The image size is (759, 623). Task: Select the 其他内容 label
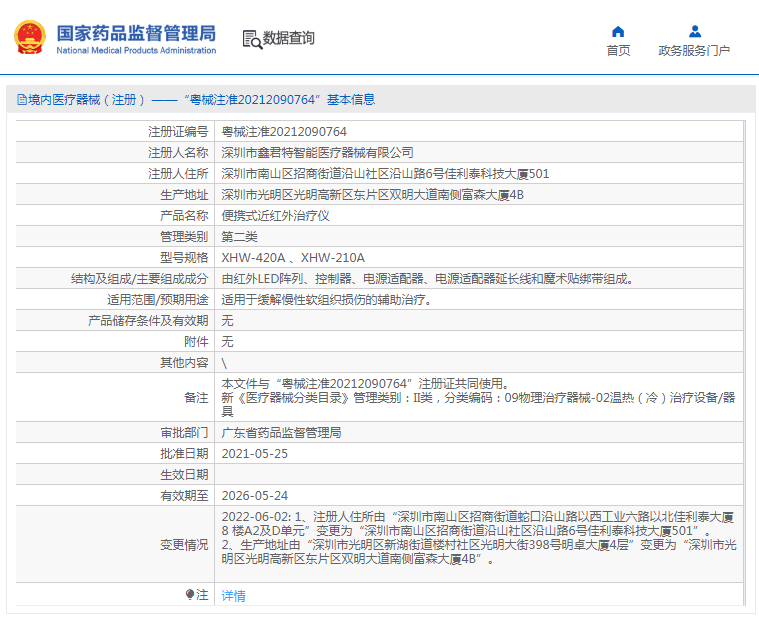[184, 363]
